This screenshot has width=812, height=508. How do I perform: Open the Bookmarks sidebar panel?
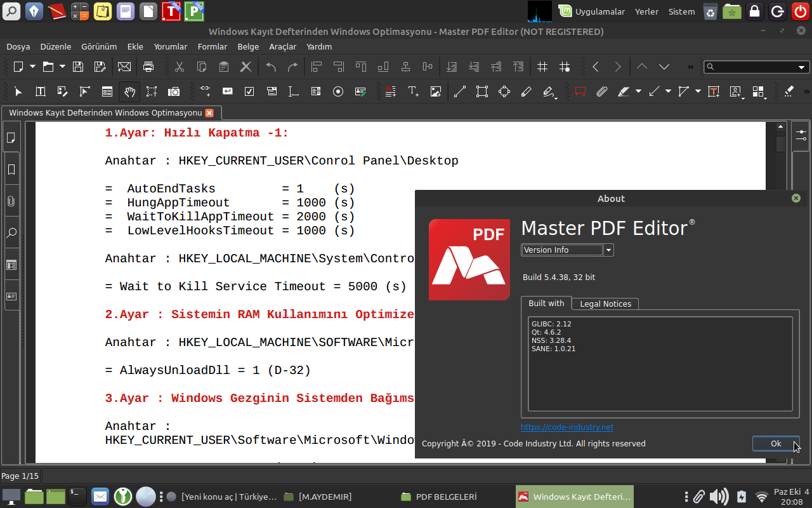pos(11,170)
